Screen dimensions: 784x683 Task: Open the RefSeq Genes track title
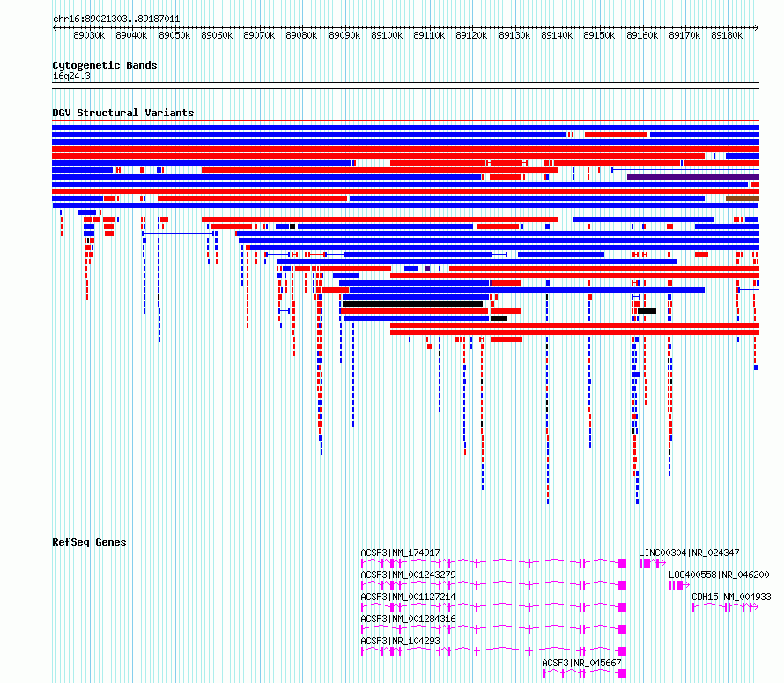(x=89, y=542)
